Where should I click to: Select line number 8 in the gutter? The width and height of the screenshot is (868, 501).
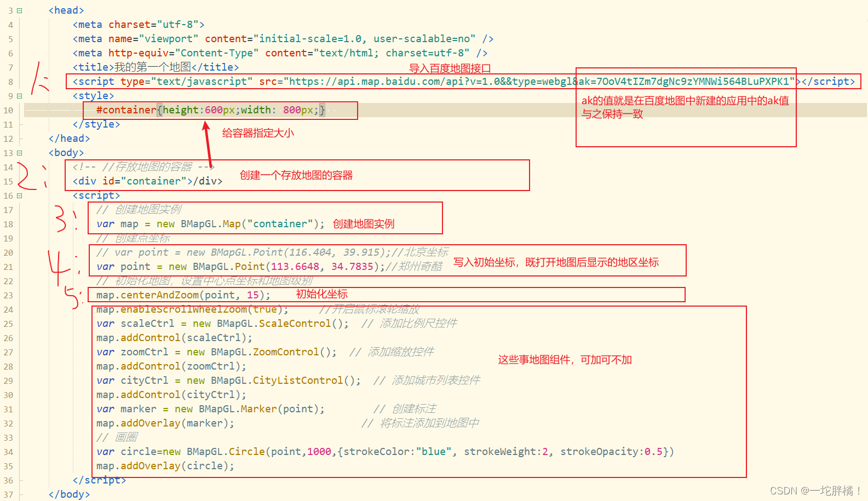10,82
